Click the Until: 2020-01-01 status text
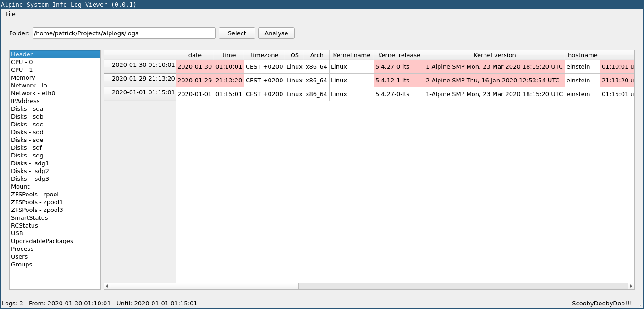Screen dimensions: 644x309 click(x=157, y=304)
